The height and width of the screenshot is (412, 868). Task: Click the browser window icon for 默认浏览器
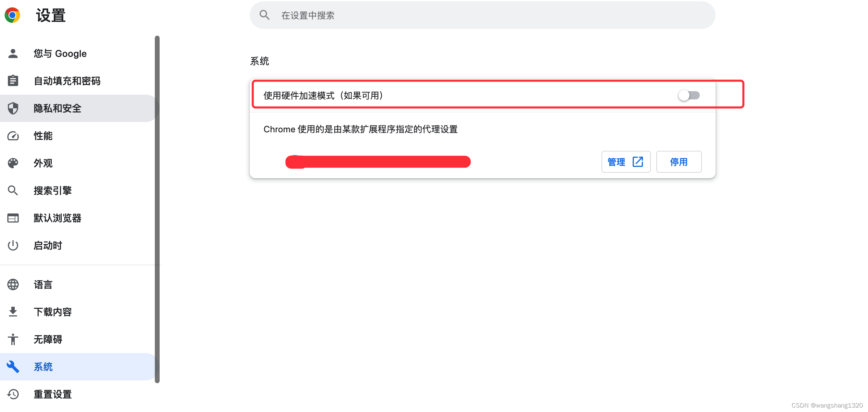(13, 218)
